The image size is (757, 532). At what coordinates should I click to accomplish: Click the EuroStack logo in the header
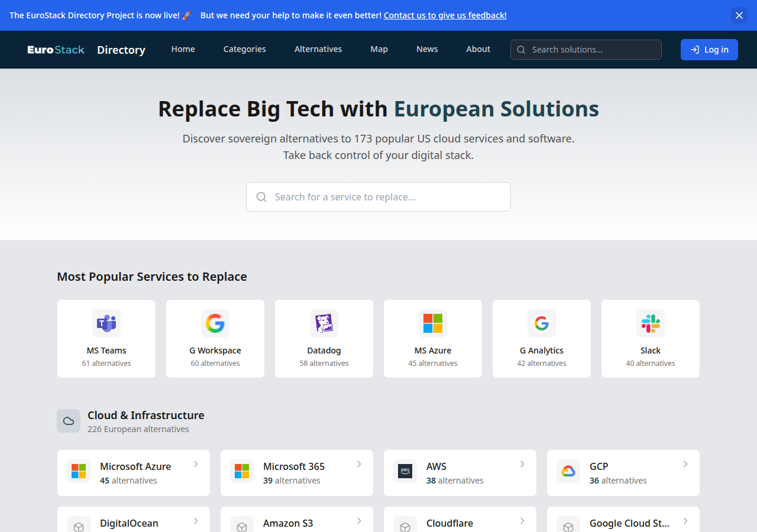(x=56, y=50)
